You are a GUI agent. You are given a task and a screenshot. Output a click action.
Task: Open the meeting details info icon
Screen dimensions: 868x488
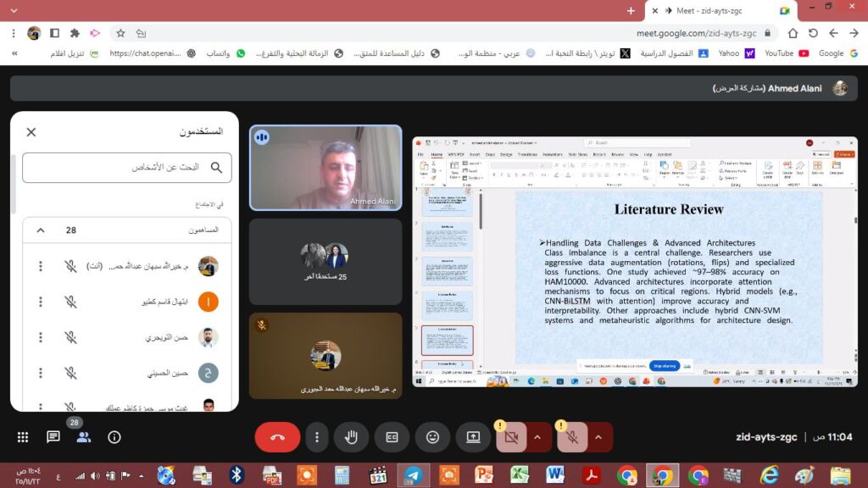114,437
